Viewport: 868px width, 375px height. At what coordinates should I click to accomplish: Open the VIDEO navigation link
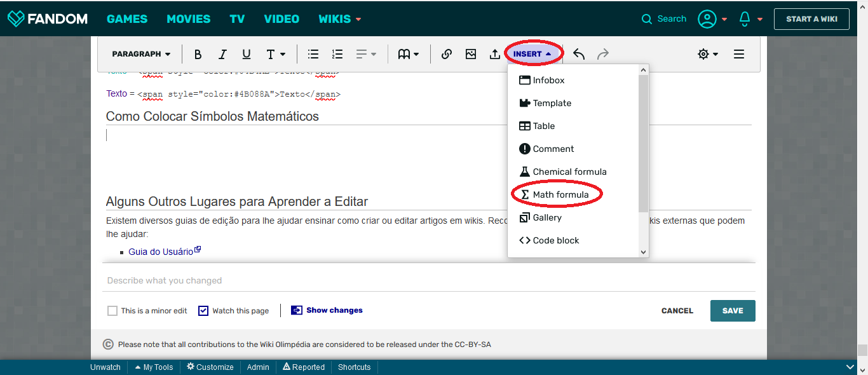[x=281, y=19]
